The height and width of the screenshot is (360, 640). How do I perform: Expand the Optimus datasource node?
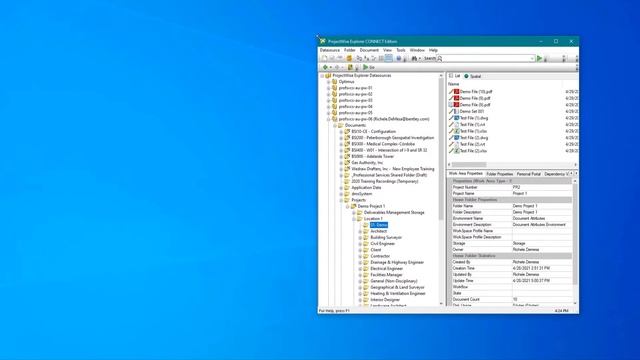click(x=329, y=82)
